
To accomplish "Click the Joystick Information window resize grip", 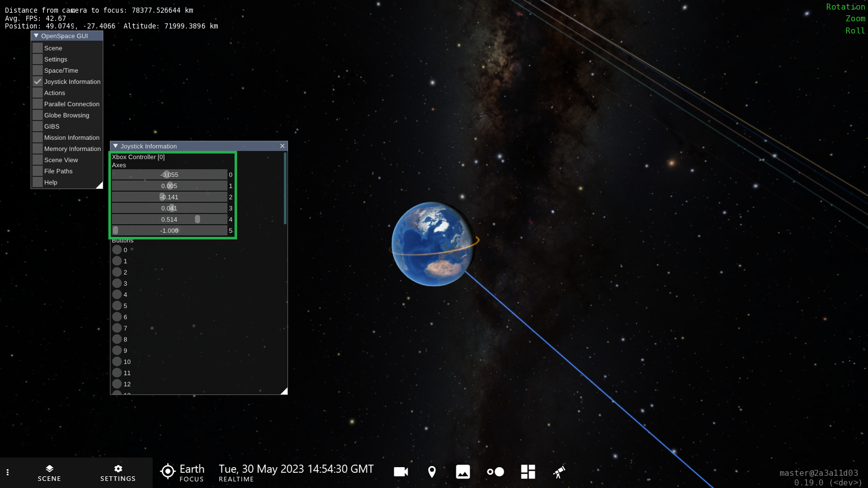I will tap(284, 391).
